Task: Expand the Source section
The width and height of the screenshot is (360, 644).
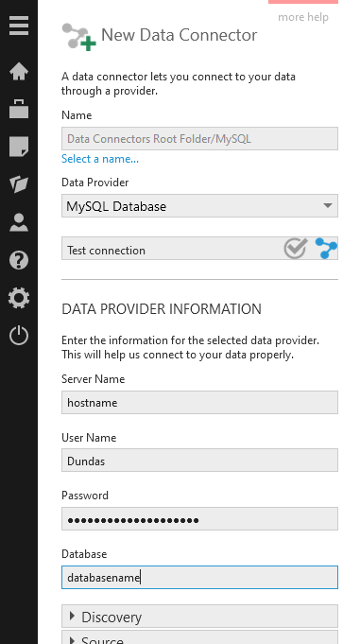Action: click(x=199, y=637)
